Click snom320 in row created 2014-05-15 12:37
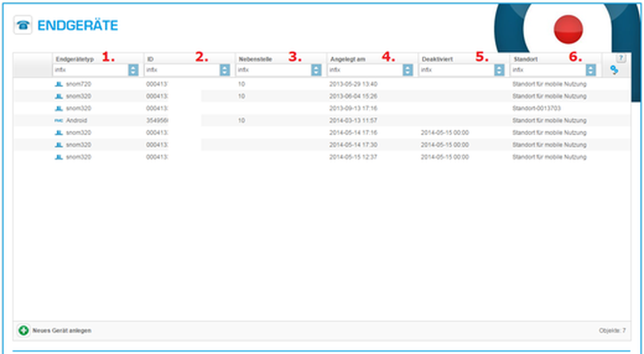This screenshot has width=644, height=354. click(78, 158)
